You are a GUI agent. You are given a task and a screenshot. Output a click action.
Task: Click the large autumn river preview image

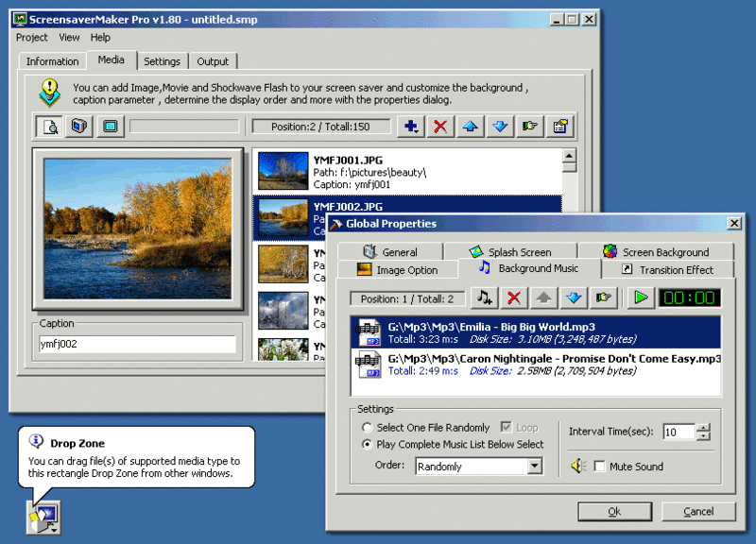137,229
